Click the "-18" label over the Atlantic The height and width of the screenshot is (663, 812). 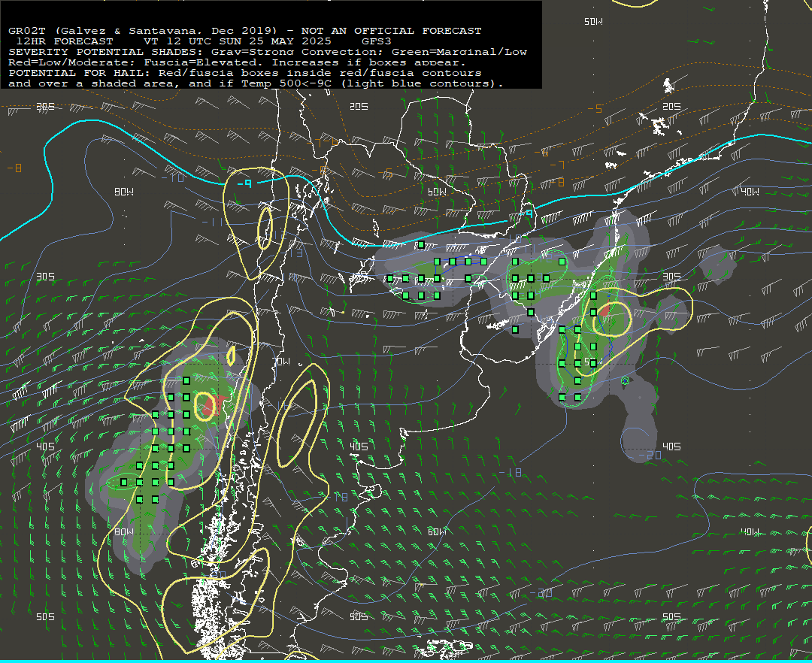tap(510, 472)
